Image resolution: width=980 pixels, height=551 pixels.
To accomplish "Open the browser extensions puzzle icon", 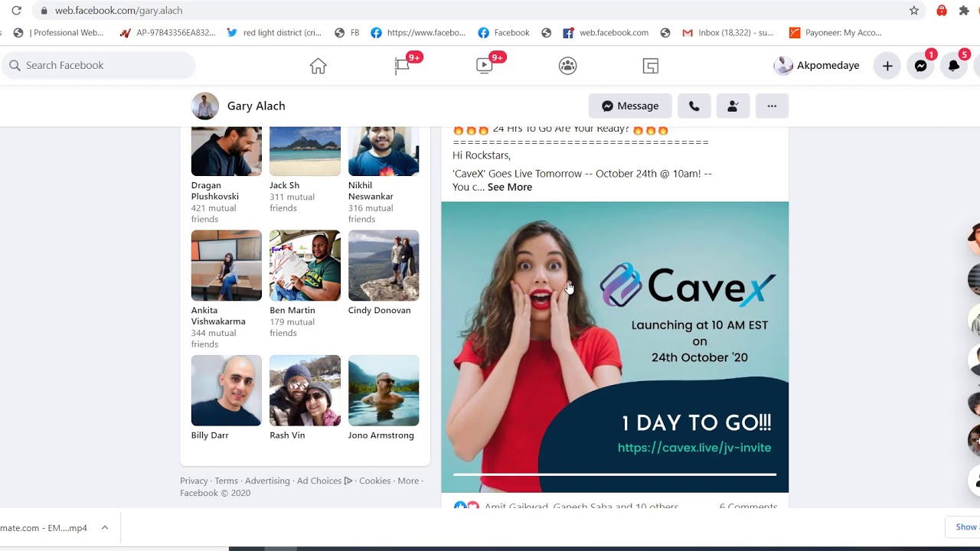I will pyautogui.click(x=964, y=11).
